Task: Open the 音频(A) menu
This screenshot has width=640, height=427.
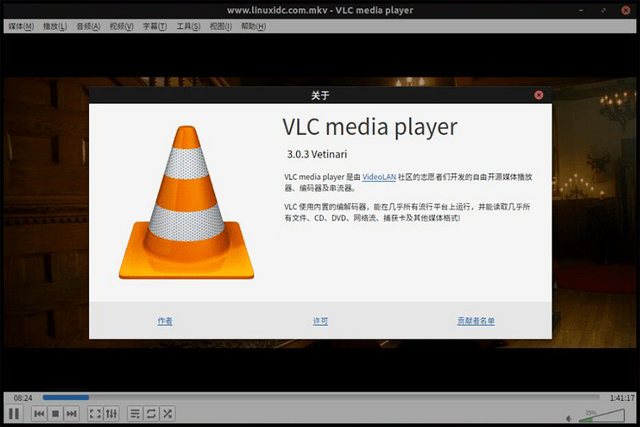Action: [88, 27]
